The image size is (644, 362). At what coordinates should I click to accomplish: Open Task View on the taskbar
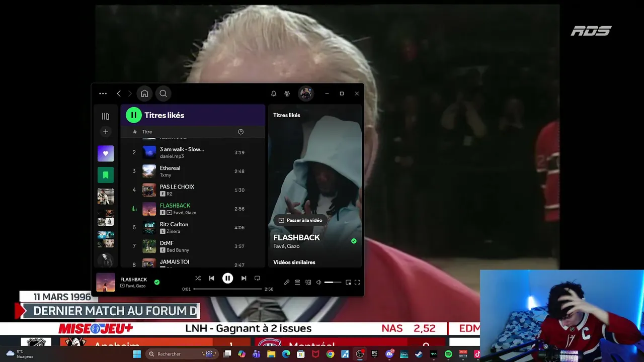pyautogui.click(x=227, y=354)
